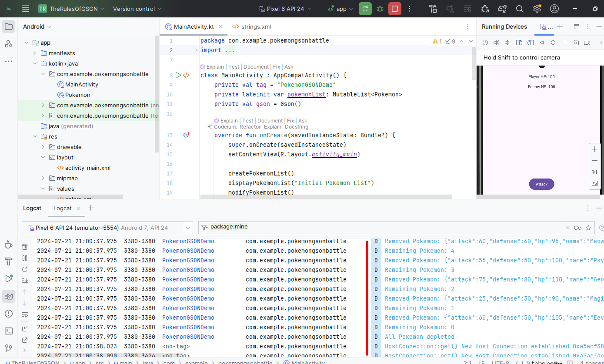Image resolution: width=604 pixels, height=364 pixels.
Task: Pause Logcat output
Action: pyautogui.click(x=25, y=258)
